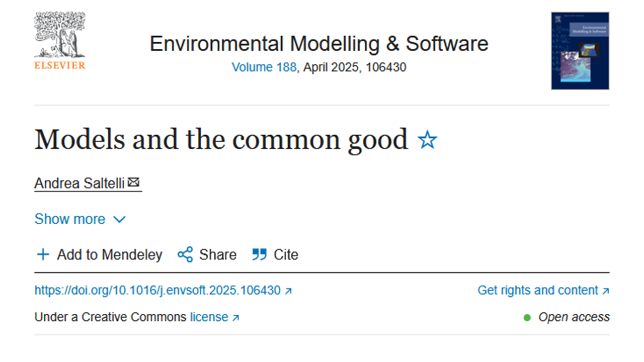The height and width of the screenshot is (362, 644).
Task: Click the plus icon for Add to Mendeley
Action: coord(43,255)
